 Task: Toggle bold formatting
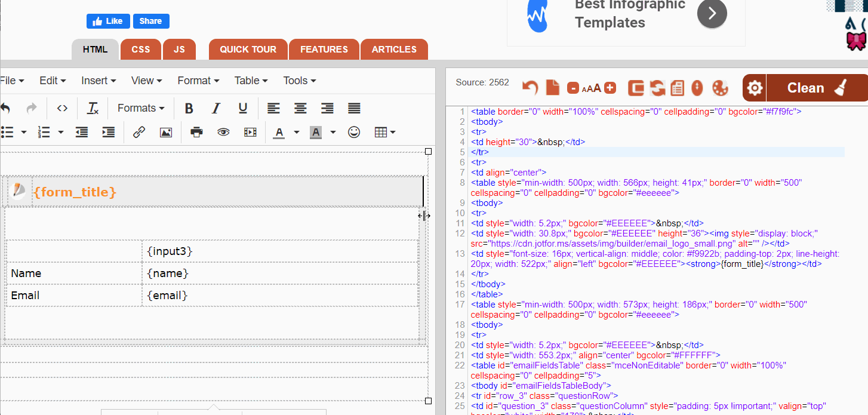[x=189, y=108]
